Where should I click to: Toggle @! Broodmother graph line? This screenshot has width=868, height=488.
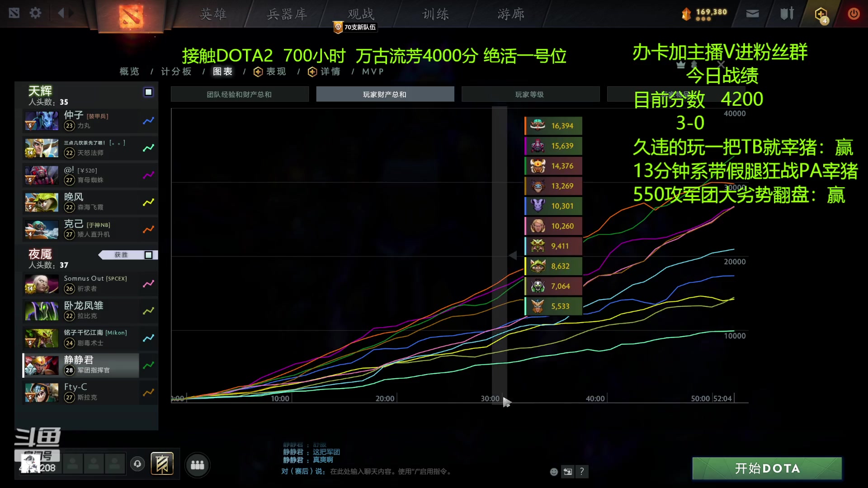[x=148, y=175]
